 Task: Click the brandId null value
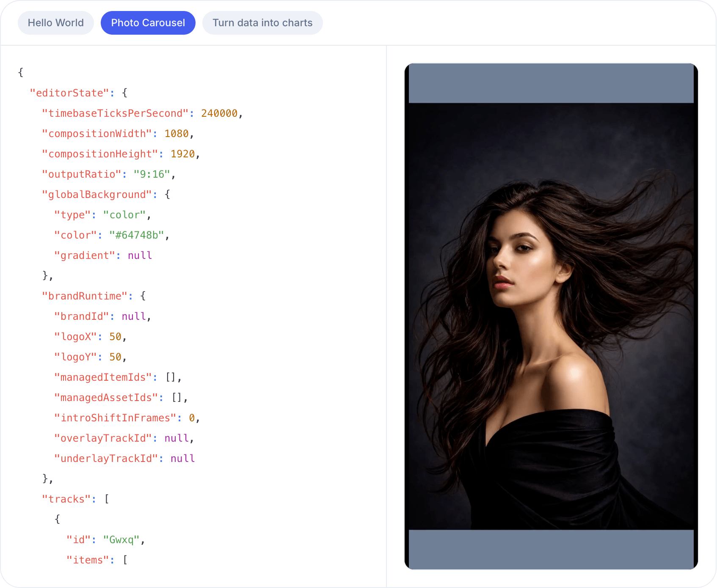click(x=134, y=316)
